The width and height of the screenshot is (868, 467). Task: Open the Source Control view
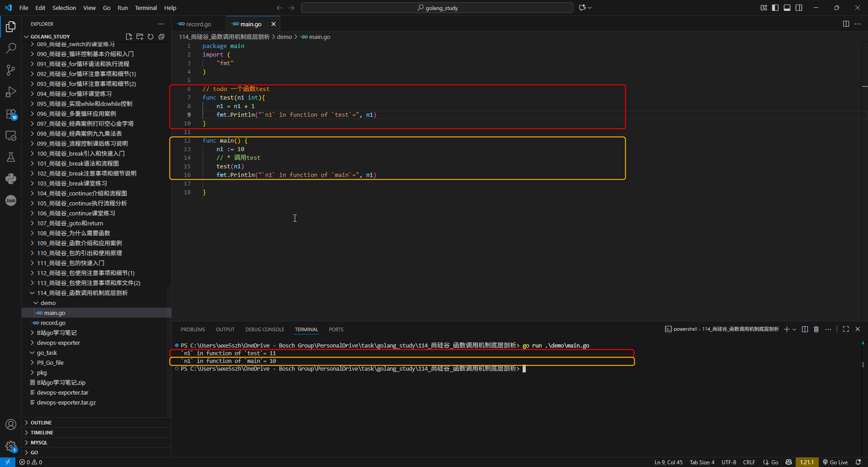pos(11,70)
